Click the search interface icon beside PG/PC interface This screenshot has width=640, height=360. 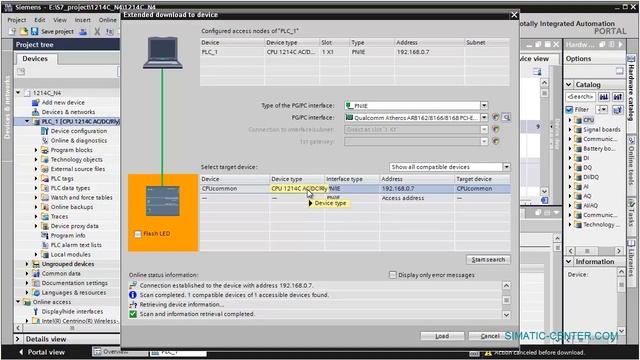pos(507,118)
